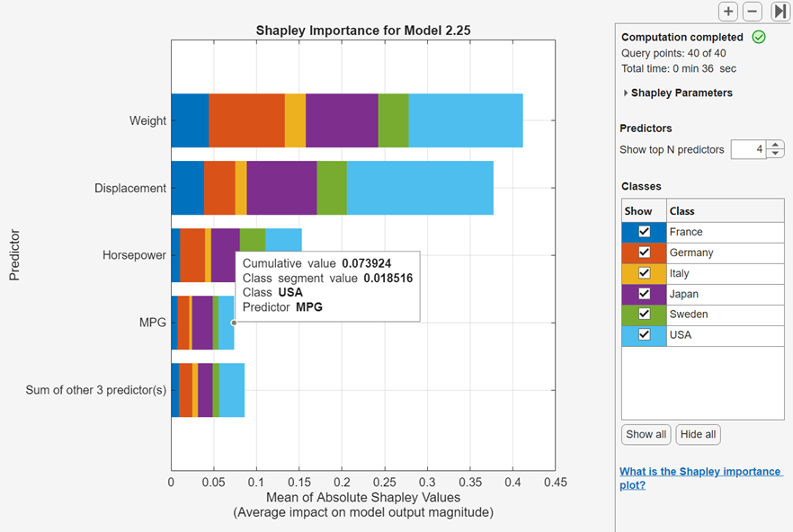The height and width of the screenshot is (532, 793).
Task: Toggle the Germany class checkbox
Action: tap(644, 253)
